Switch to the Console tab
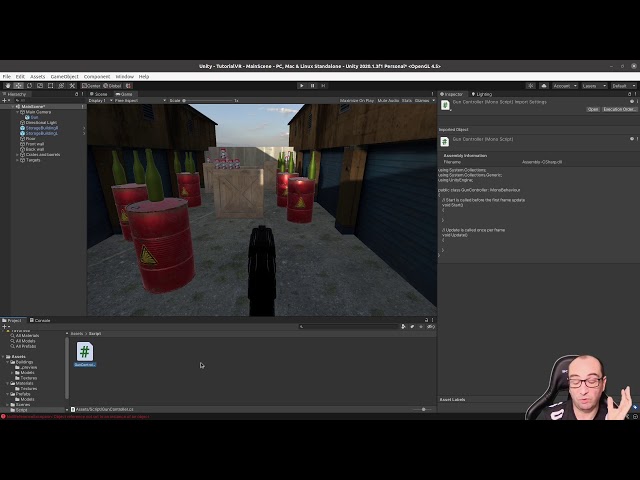The image size is (640, 480). (40, 320)
